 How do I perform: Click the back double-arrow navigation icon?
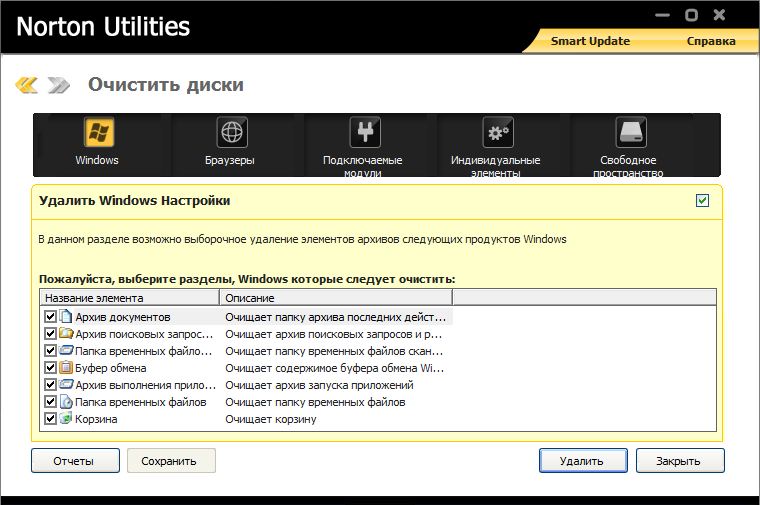point(27,85)
